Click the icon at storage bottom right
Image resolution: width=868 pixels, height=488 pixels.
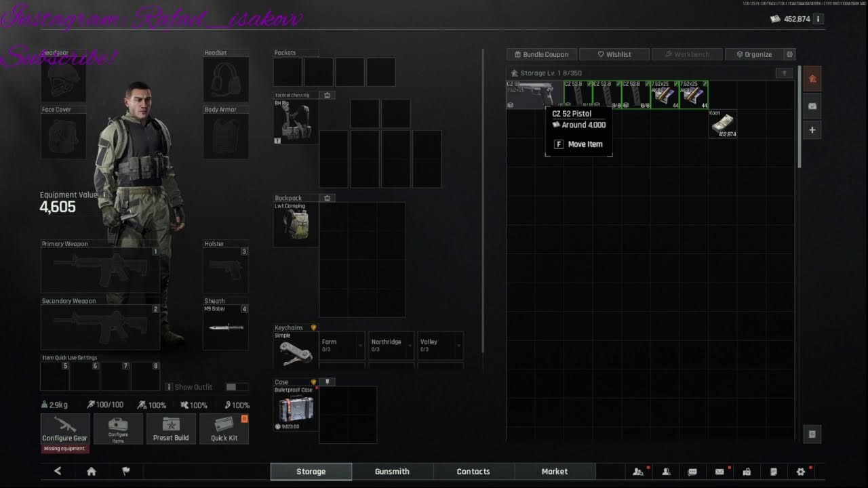[812, 434]
